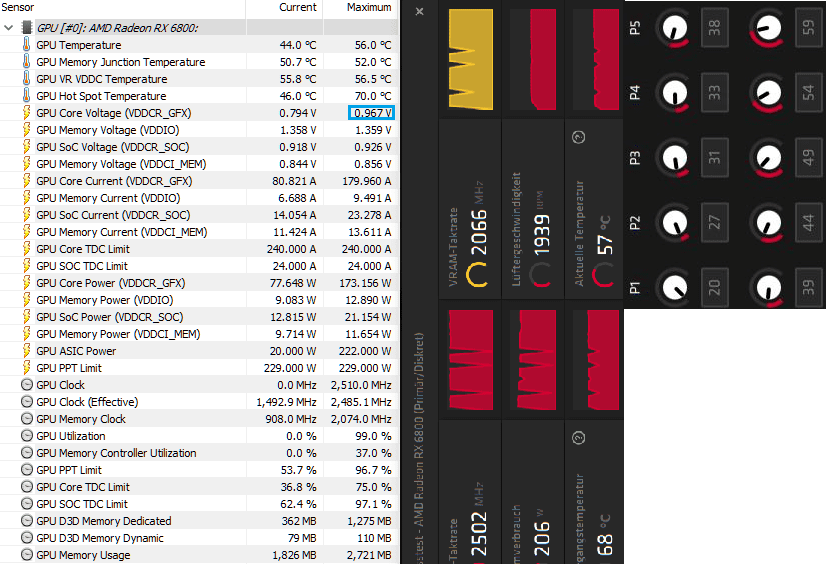Image resolution: width=826 pixels, height=564 pixels.
Task: Click the thermometer icon beside GPU Temperature
Action: (26, 45)
